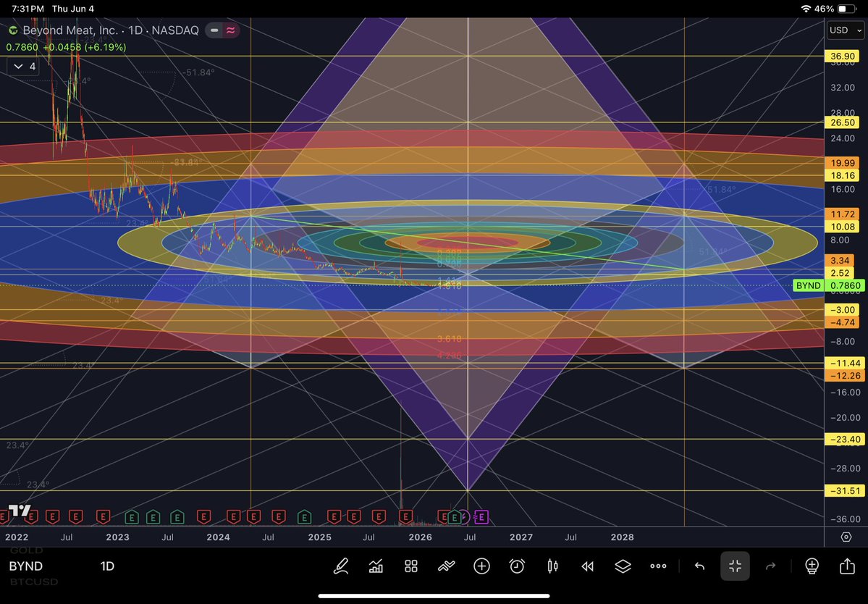This screenshot has height=604, width=868.
Task: Tap the Beyond Meat symbol logo icon
Action: coord(12,30)
